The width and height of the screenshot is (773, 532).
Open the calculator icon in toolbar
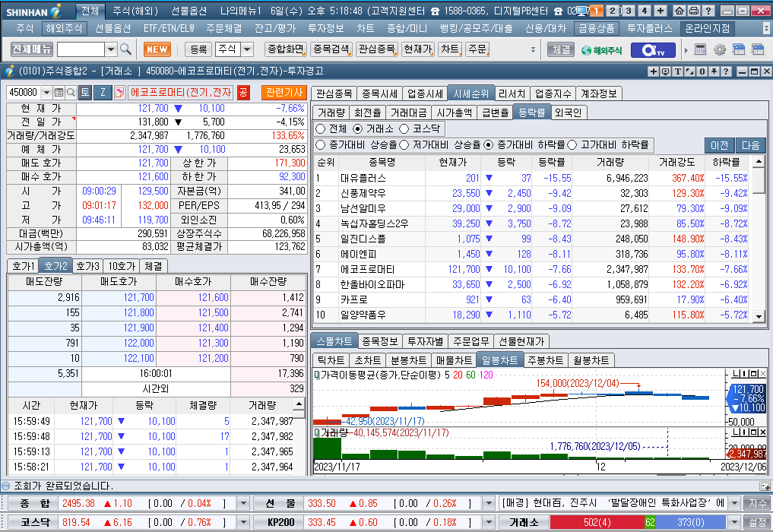(700, 49)
